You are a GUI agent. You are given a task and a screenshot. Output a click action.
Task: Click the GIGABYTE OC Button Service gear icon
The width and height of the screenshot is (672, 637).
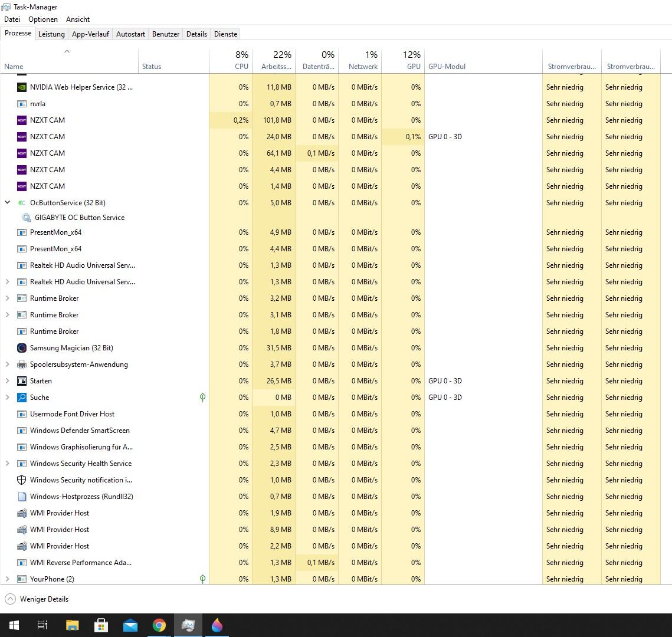pyautogui.click(x=26, y=218)
